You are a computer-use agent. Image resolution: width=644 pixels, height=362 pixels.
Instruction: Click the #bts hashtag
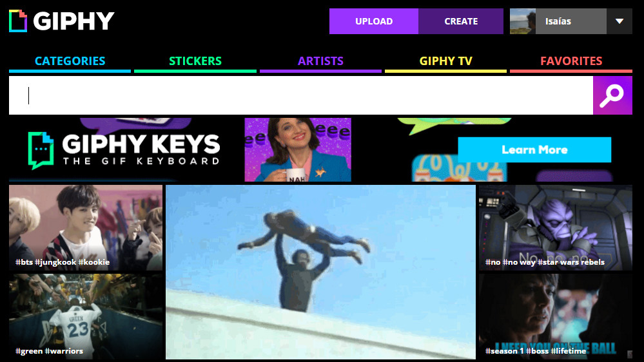coord(24,262)
